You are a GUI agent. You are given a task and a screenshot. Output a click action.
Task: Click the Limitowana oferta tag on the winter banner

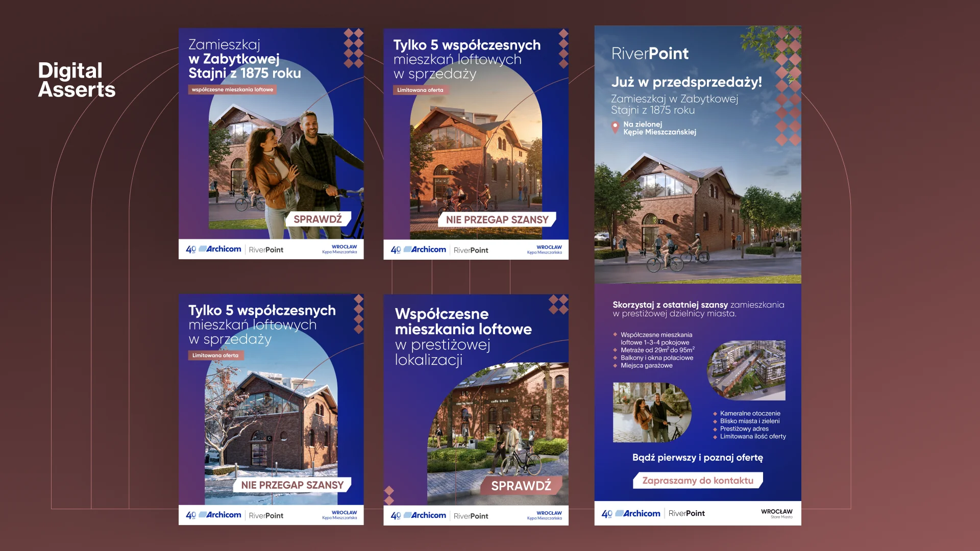[x=216, y=355]
